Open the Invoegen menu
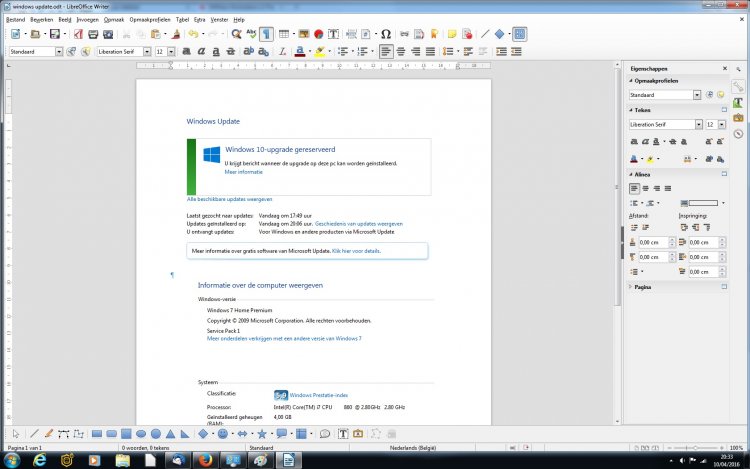 click(x=87, y=19)
